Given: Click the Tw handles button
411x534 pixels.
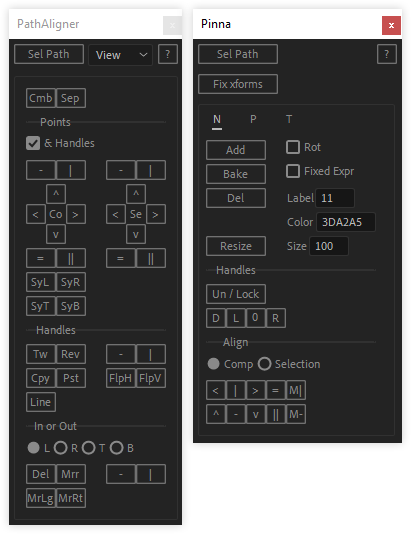Looking at the screenshot, I should point(41,354).
